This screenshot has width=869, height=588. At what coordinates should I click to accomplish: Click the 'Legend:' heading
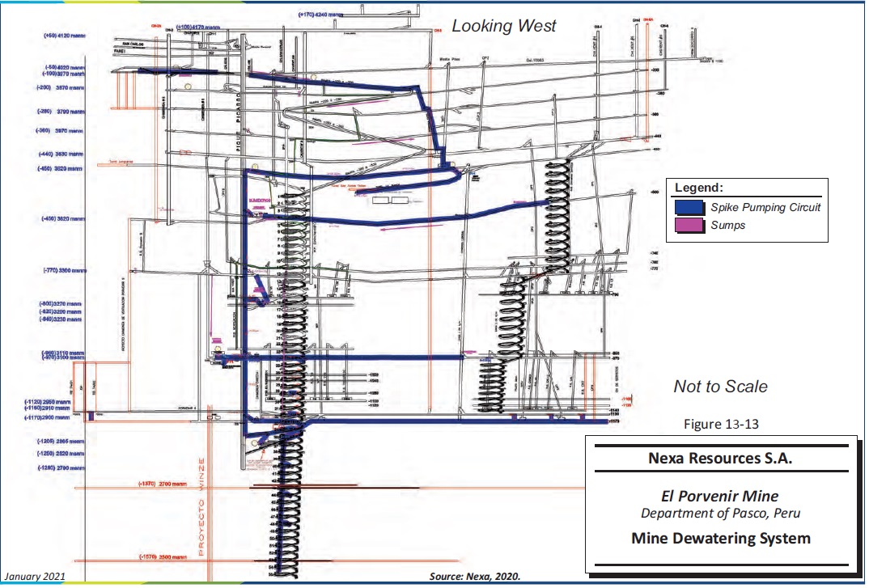pos(699,188)
